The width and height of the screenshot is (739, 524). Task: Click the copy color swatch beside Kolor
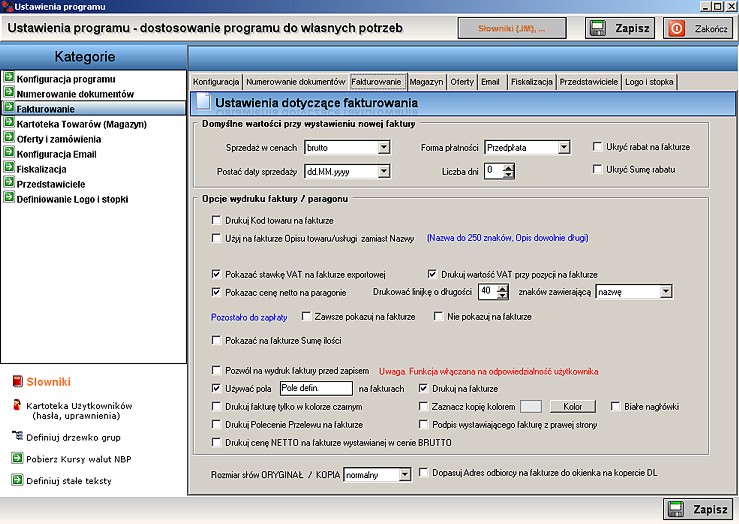point(531,406)
